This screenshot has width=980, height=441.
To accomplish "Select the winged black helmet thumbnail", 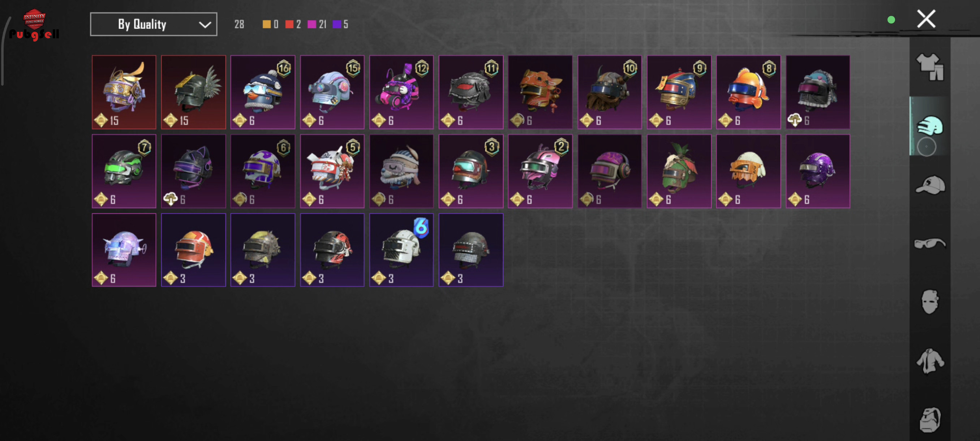I will (x=193, y=92).
